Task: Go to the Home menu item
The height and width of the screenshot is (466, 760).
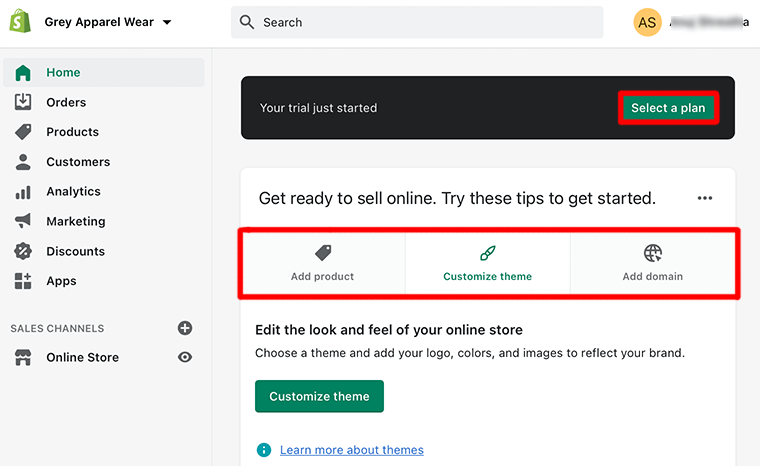Action: click(x=104, y=73)
